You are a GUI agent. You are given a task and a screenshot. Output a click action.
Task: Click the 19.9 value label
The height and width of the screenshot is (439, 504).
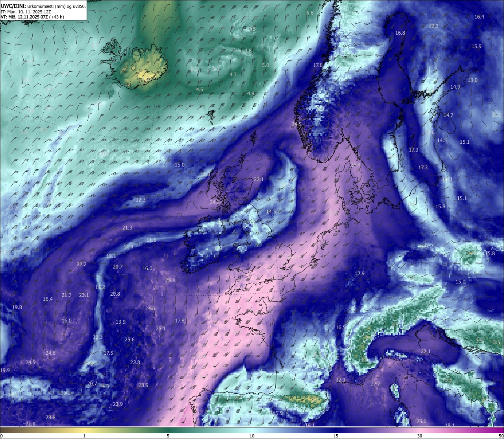[x=5, y=370]
